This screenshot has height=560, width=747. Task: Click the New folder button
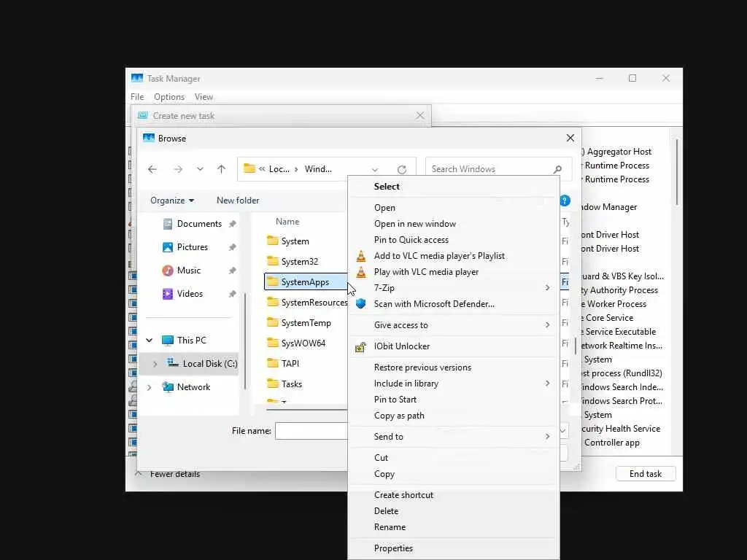click(x=238, y=201)
